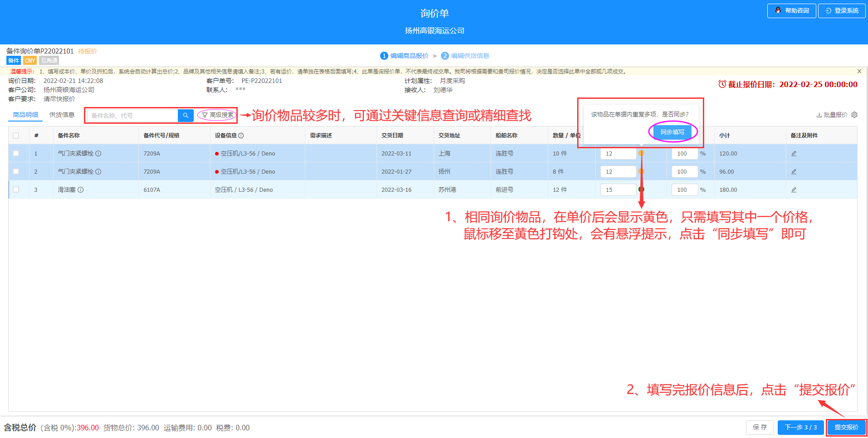This screenshot has height=438, width=868.
Task: Edit remarks pencil icon in row 3
Action: point(794,190)
